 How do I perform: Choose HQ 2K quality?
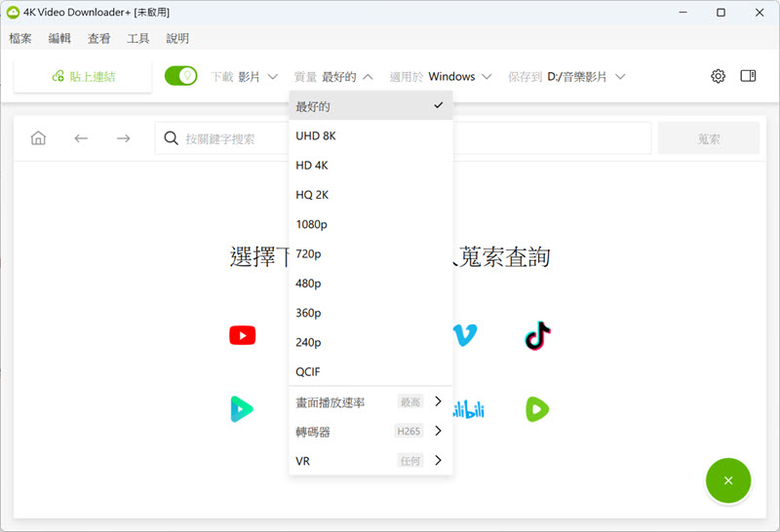coord(370,195)
